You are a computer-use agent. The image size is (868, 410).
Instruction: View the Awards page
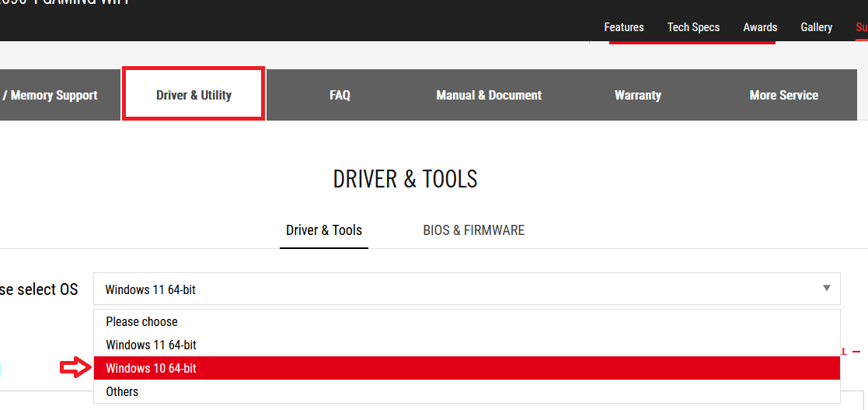(759, 27)
